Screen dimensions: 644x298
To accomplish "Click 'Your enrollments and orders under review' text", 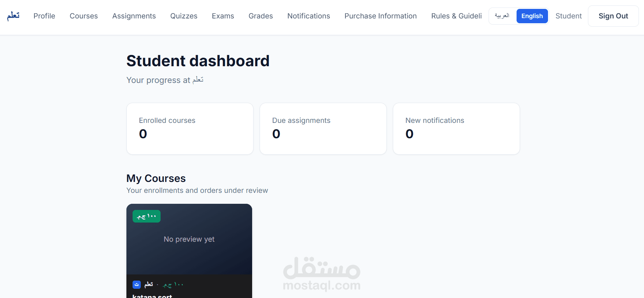I will [x=197, y=190].
